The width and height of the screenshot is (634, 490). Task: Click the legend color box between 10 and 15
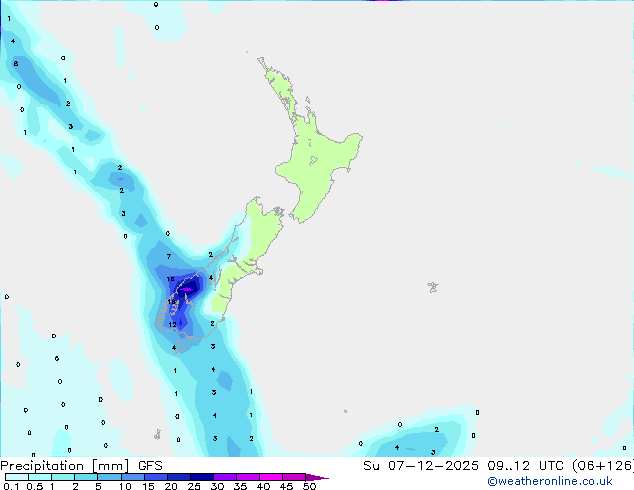click(x=132, y=477)
